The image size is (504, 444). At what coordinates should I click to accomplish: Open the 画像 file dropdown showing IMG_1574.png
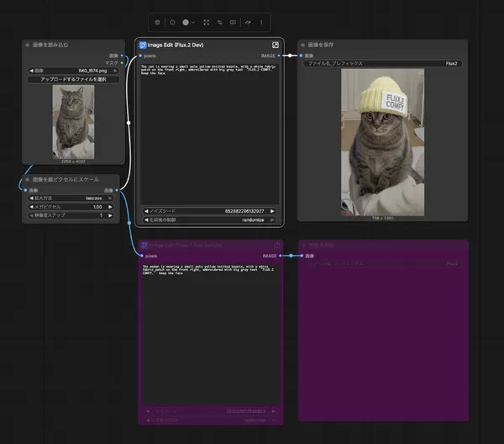click(73, 71)
